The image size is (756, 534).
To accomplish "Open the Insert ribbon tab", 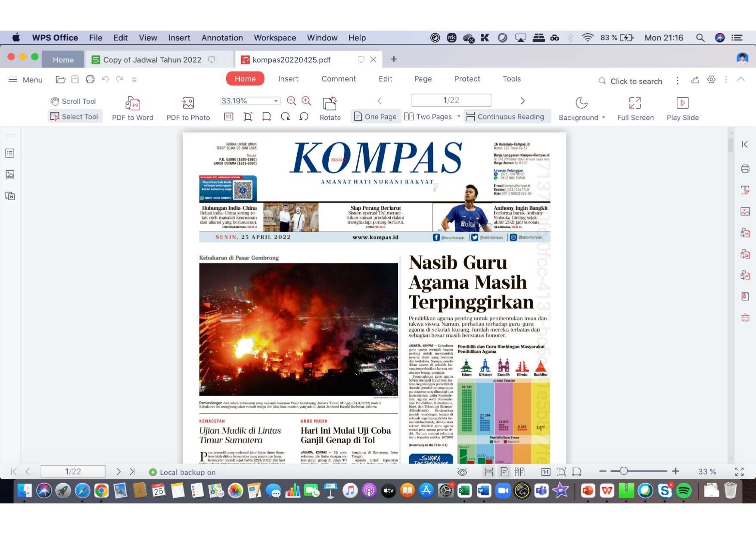I will coord(288,79).
